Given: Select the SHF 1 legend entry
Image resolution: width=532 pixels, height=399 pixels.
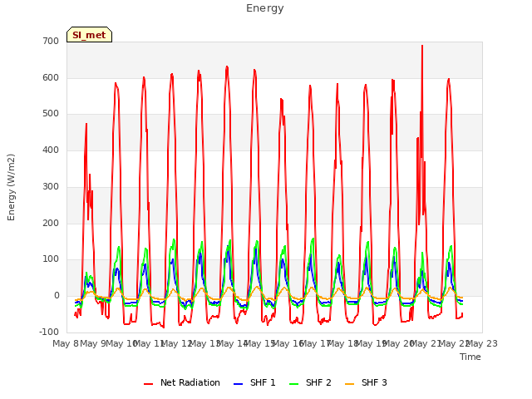Looking at the screenshot, I should click(254, 382).
